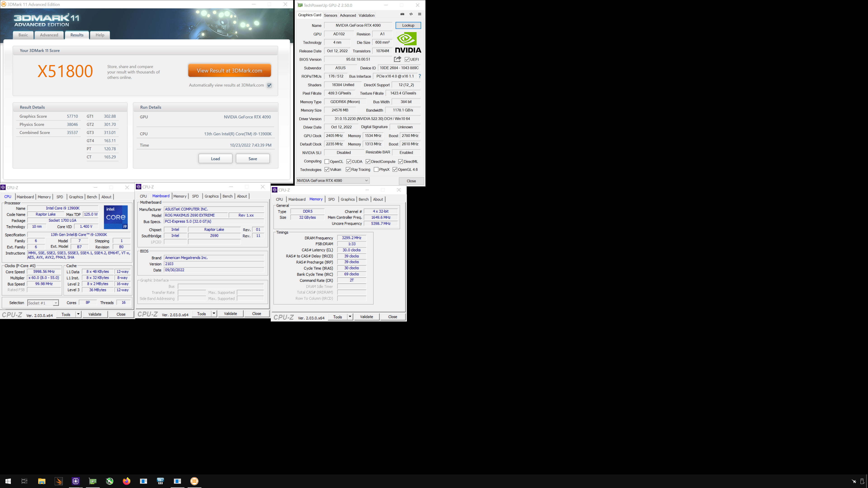Open Task View on the taskbar
The width and height of the screenshot is (868, 488).
(24, 481)
